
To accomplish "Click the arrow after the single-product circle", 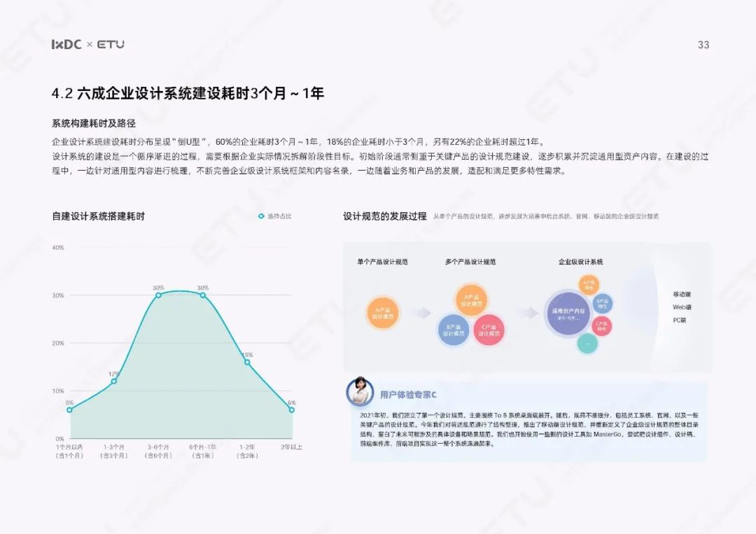I will click(x=421, y=314).
